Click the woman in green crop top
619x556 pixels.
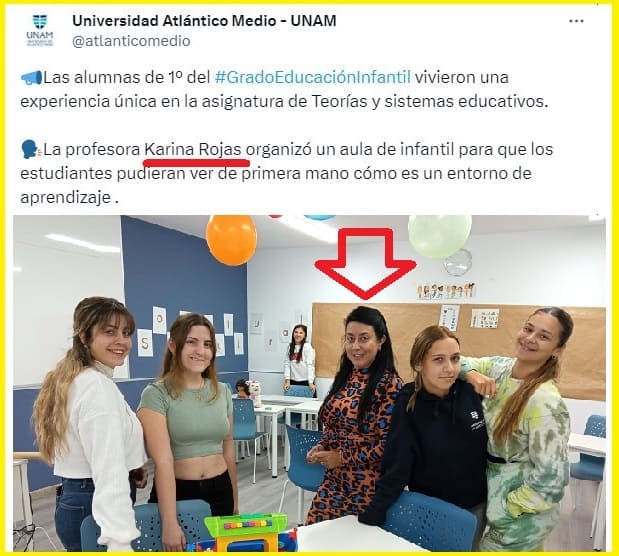[189, 415]
